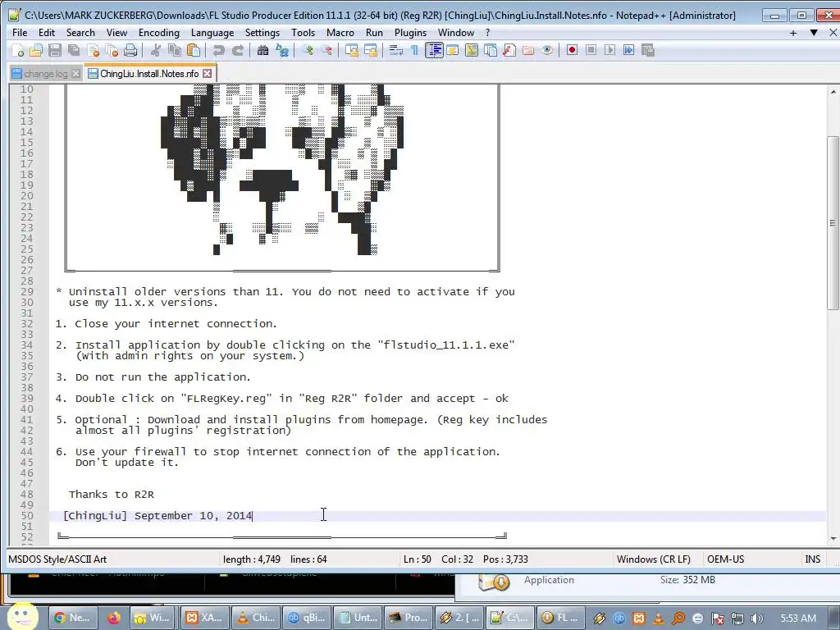Viewport: 840px width, 630px height.
Task: Play back the recorded macro
Action: pos(609,50)
